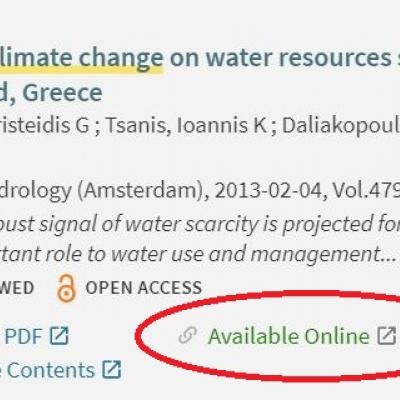Click the peer reviewed label ending in WED

pos(17,288)
